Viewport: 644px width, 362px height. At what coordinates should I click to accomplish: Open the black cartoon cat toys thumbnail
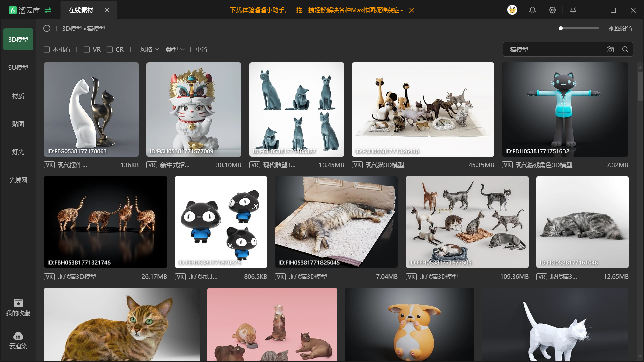click(221, 222)
